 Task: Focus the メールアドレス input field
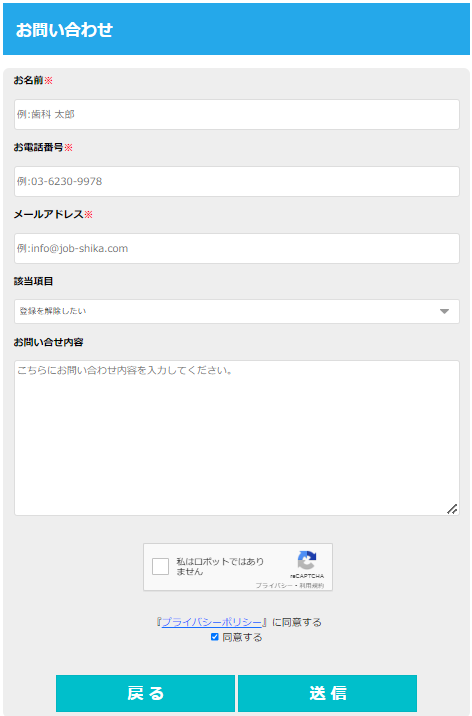pyautogui.click(x=236, y=248)
